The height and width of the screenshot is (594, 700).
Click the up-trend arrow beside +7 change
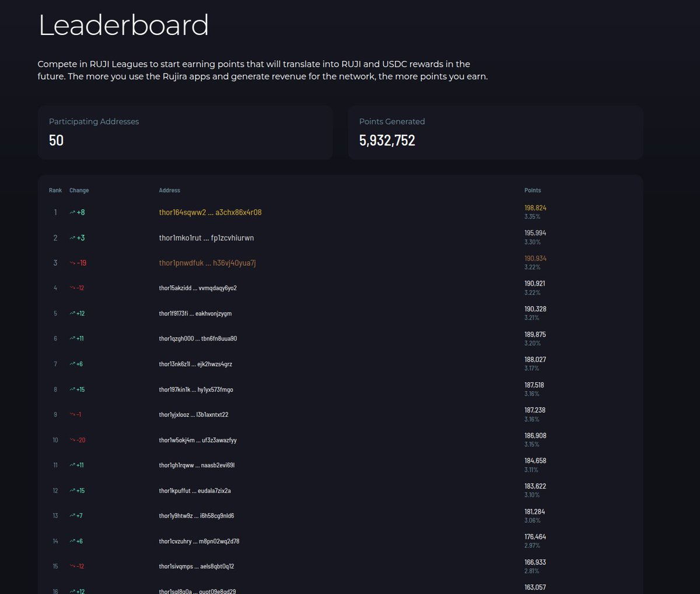tap(72, 516)
